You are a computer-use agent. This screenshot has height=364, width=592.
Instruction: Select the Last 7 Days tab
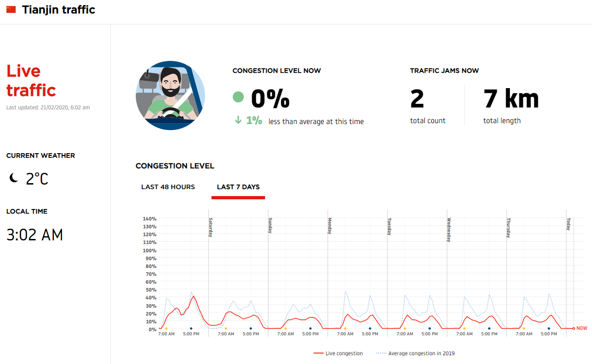pos(238,187)
